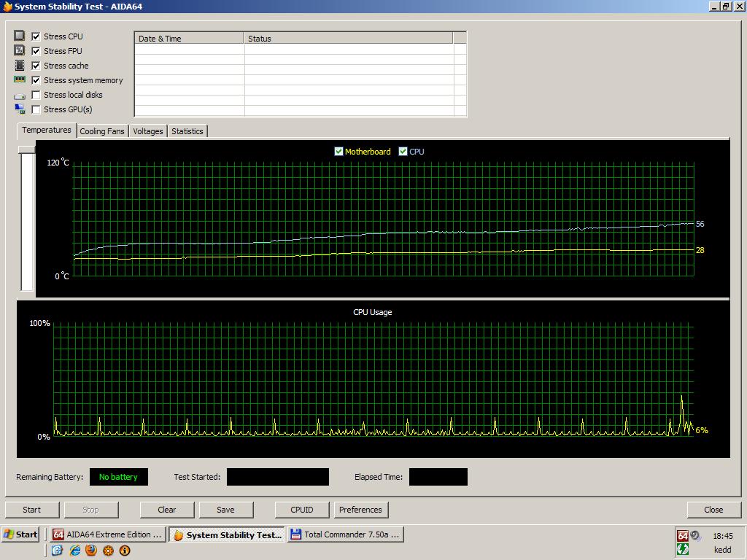The image size is (747, 560).
Task: Click the green RAM icon beside Stress system memory
Action: [20, 79]
